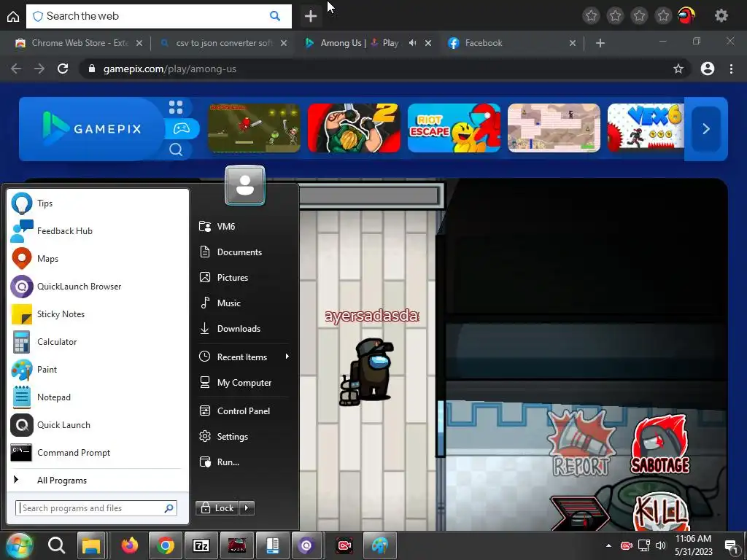747x560 pixels.
Task: Expand Recent Items submenu arrow
Action: point(287,356)
